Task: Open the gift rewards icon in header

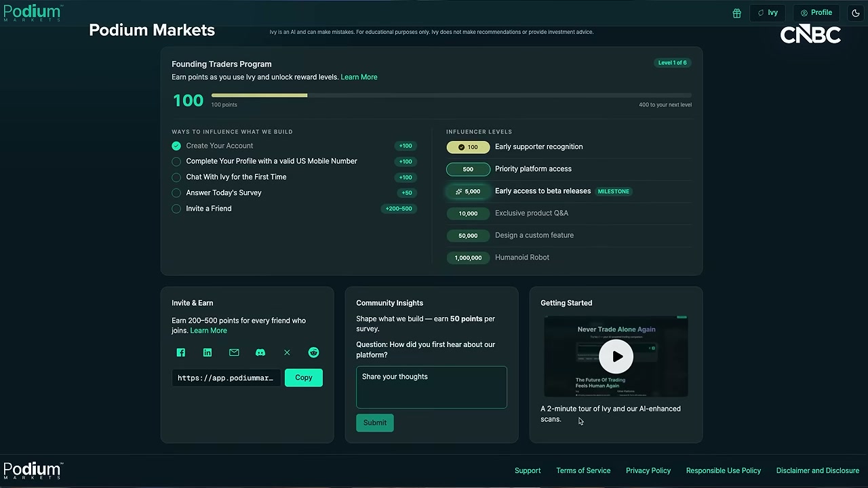Action: point(736,13)
